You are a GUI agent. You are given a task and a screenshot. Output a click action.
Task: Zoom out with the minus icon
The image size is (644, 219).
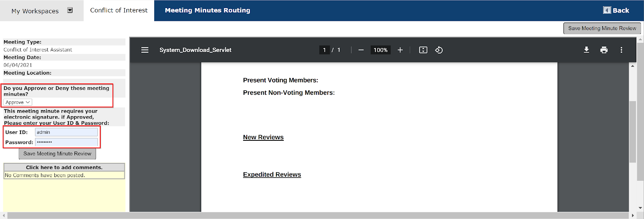361,50
